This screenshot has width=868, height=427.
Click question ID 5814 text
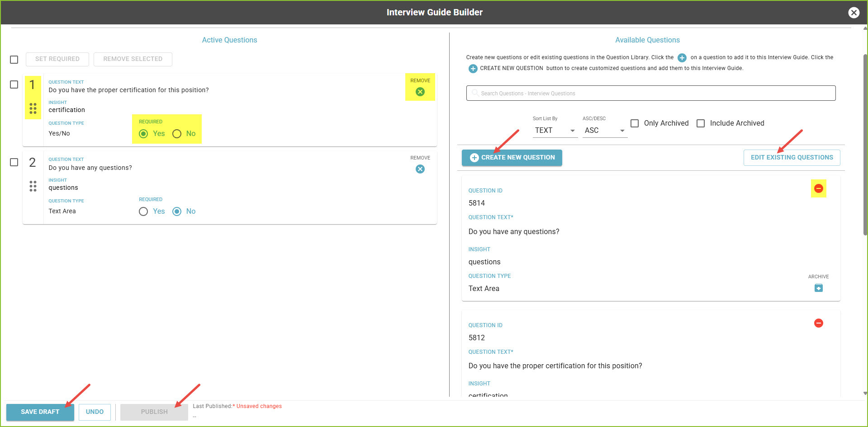pos(477,203)
